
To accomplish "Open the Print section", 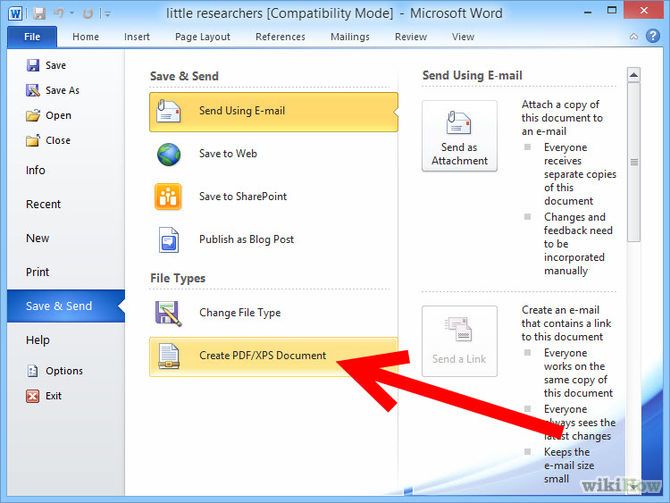I will pyautogui.click(x=38, y=272).
